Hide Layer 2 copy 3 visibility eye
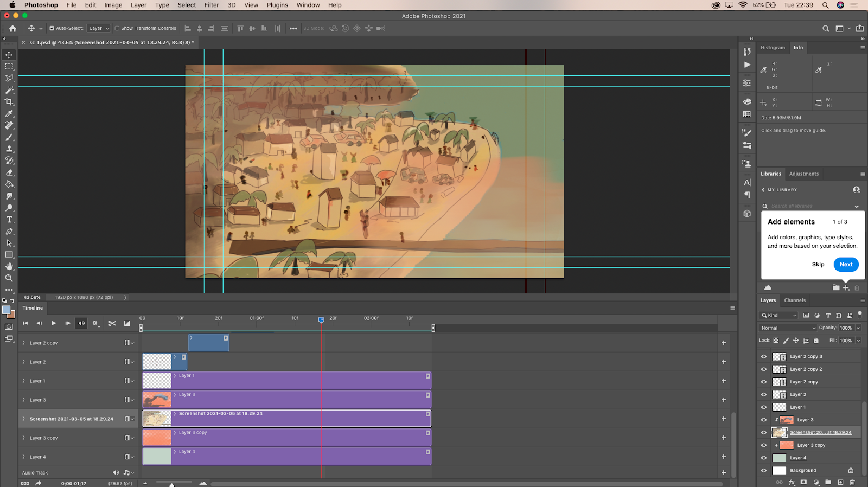 (x=764, y=357)
